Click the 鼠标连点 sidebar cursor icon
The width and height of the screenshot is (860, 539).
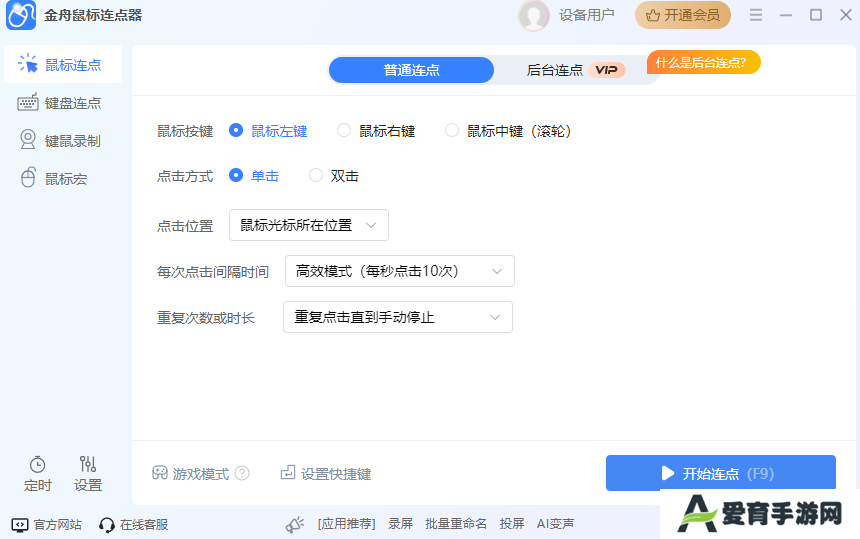pyautogui.click(x=28, y=64)
